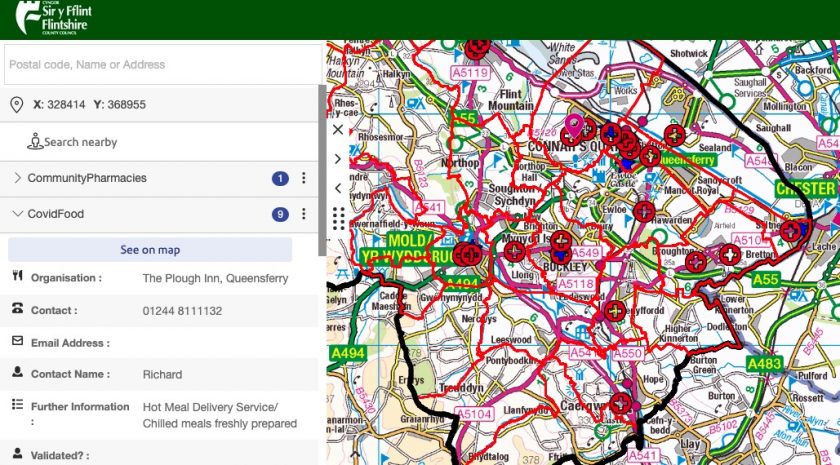
Task: Select the contact number 01244 8111132
Action: (x=182, y=311)
